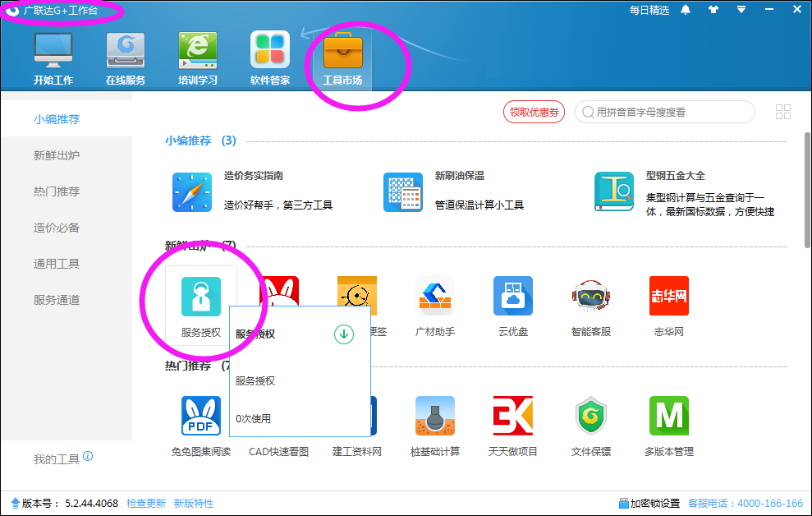The height and width of the screenshot is (516, 812).
Task: Click the notification bell icon
Action: pyautogui.click(x=685, y=10)
